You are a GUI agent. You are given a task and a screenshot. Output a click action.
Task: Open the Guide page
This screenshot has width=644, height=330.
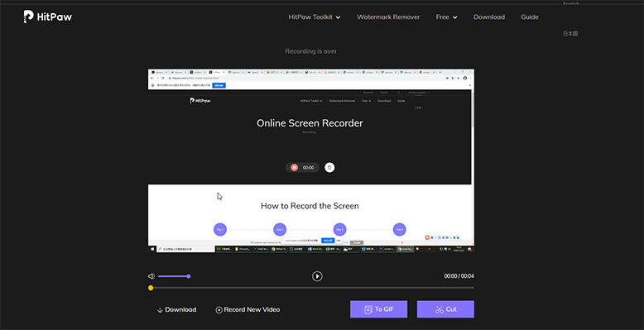coord(530,17)
